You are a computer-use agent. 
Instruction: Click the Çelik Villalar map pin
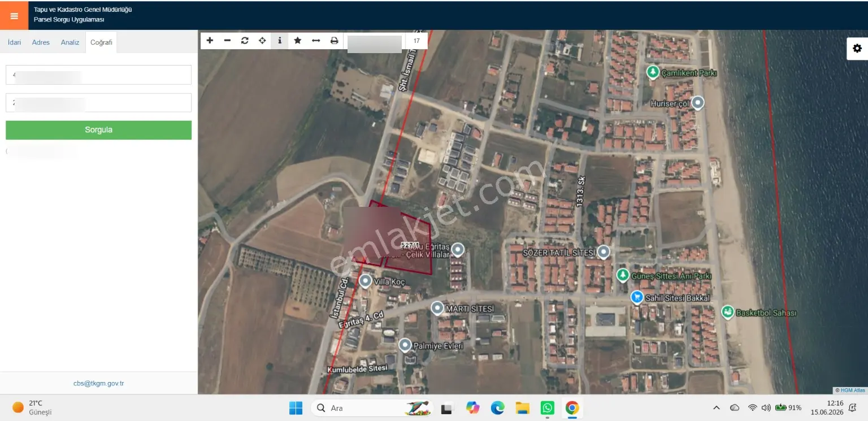click(x=458, y=249)
